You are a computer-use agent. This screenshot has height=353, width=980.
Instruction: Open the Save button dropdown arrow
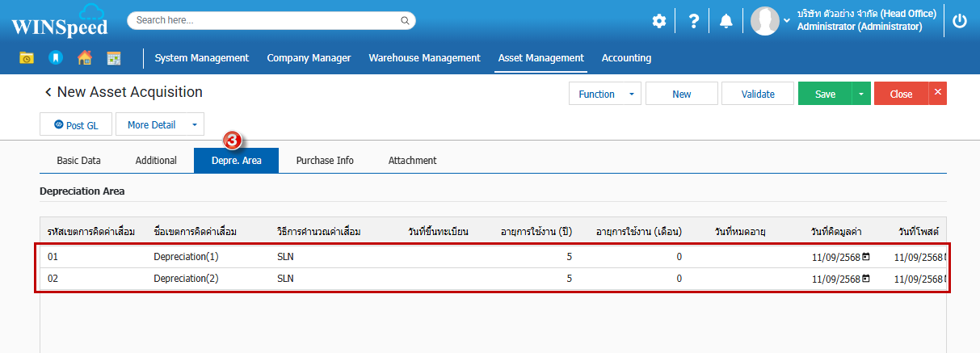click(861, 95)
